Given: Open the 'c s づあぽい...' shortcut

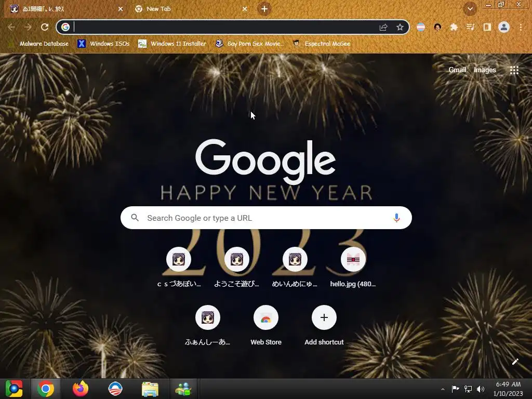Looking at the screenshot, I should [x=179, y=268].
